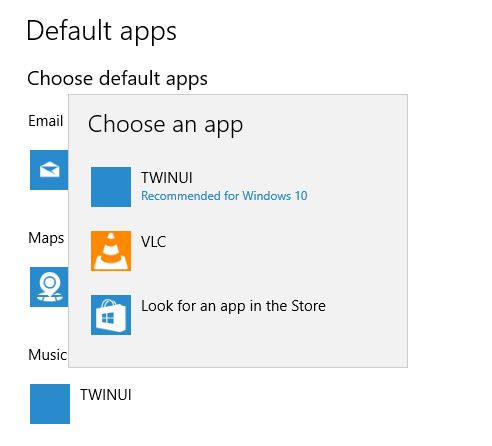Viewport: 492px width, 446px height.
Task: Click the Mail envelope icon under Email
Action: pos(49,170)
